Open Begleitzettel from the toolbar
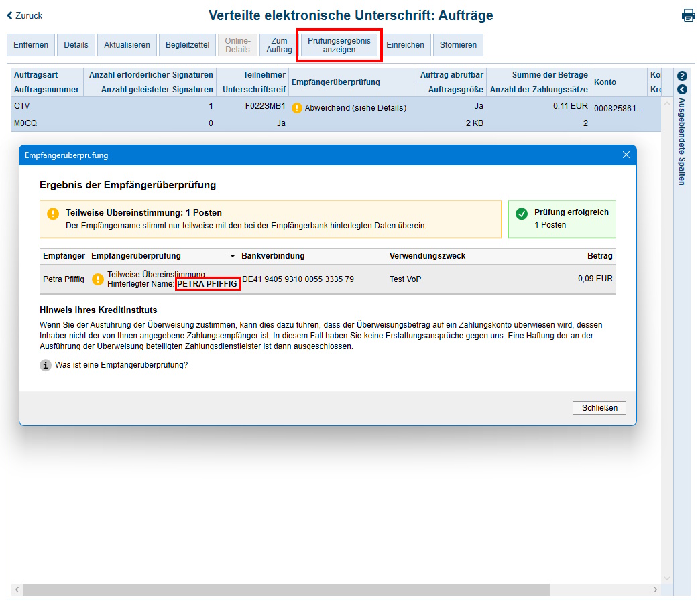The width and height of the screenshot is (700, 603). [187, 44]
